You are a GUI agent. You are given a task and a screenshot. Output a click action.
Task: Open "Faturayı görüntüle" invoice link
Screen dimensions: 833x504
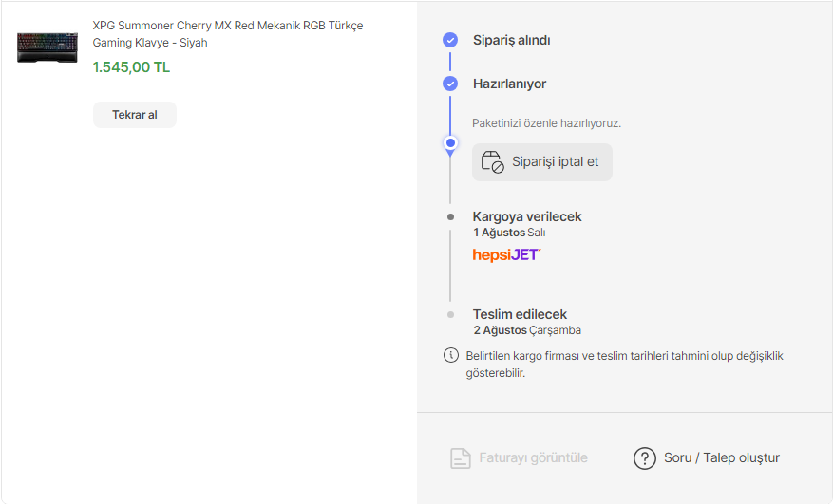tap(533, 457)
